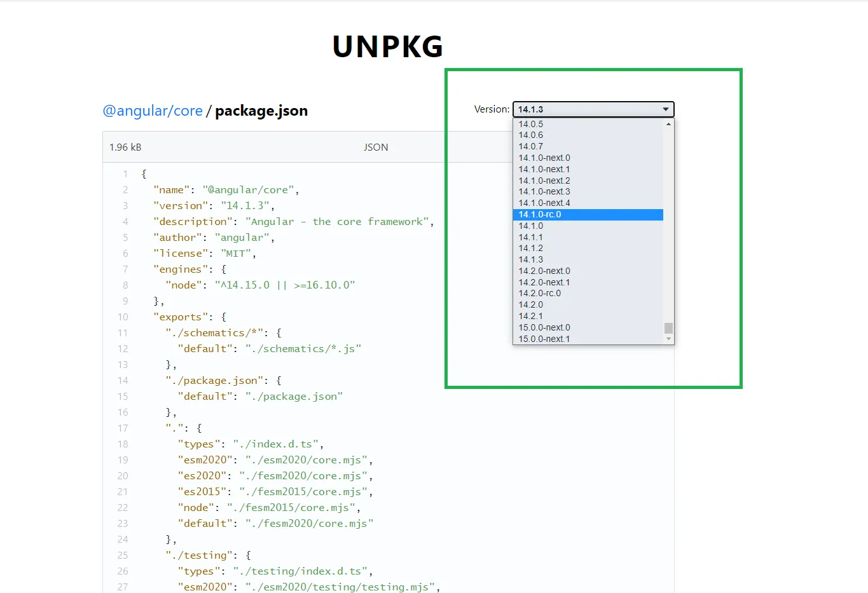868x593 pixels.
Task: Pick version 14.1.3 in the dropdown list
Action: (588, 259)
